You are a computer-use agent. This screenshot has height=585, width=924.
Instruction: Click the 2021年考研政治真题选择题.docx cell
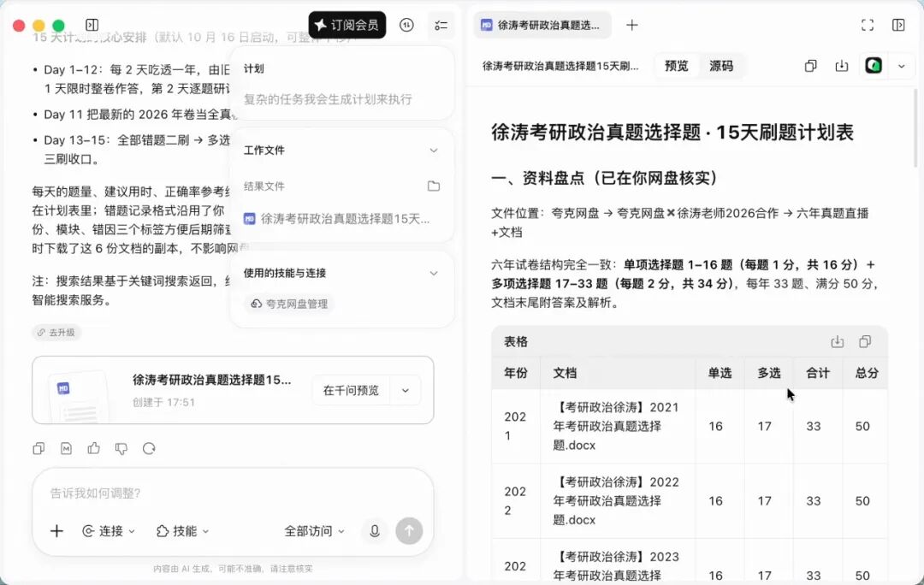(616, 426)
